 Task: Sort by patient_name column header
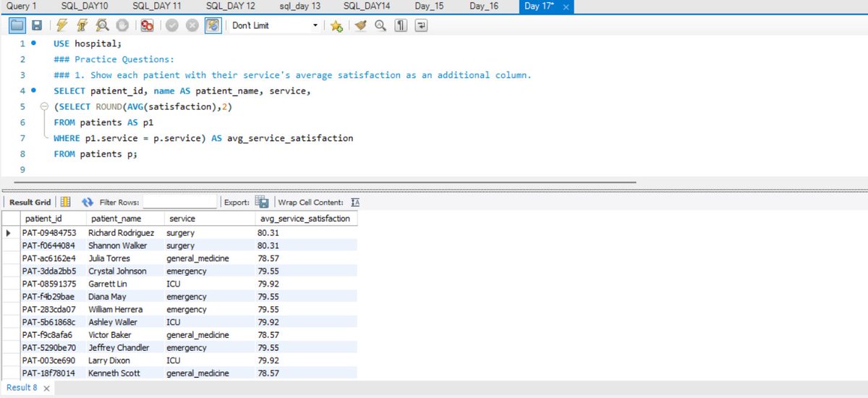(124, 219)
